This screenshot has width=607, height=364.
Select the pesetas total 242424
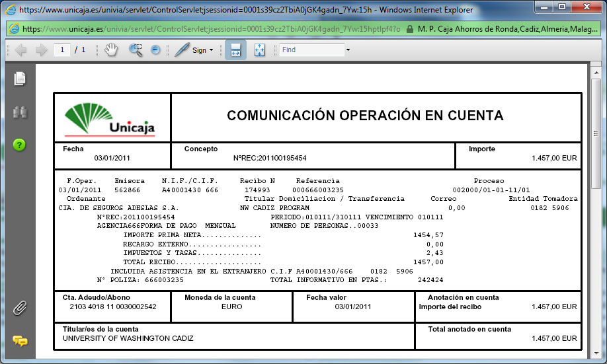pos(430,279)
